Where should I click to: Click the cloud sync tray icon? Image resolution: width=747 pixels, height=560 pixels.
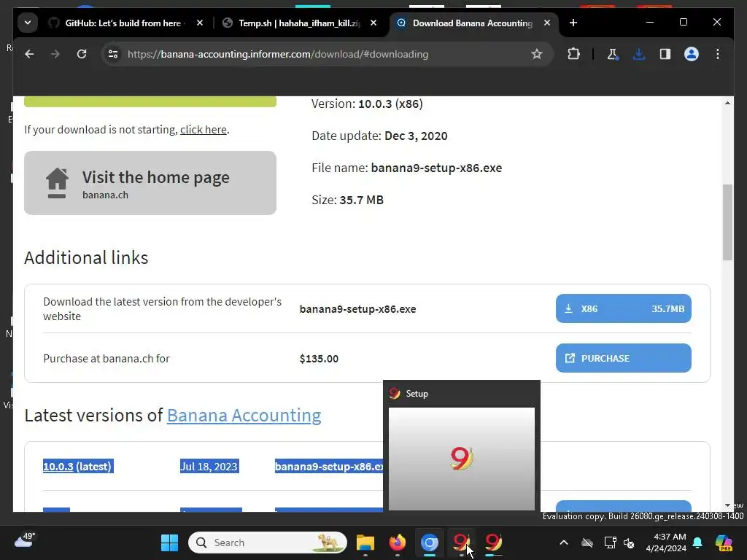tap(587, 542)
